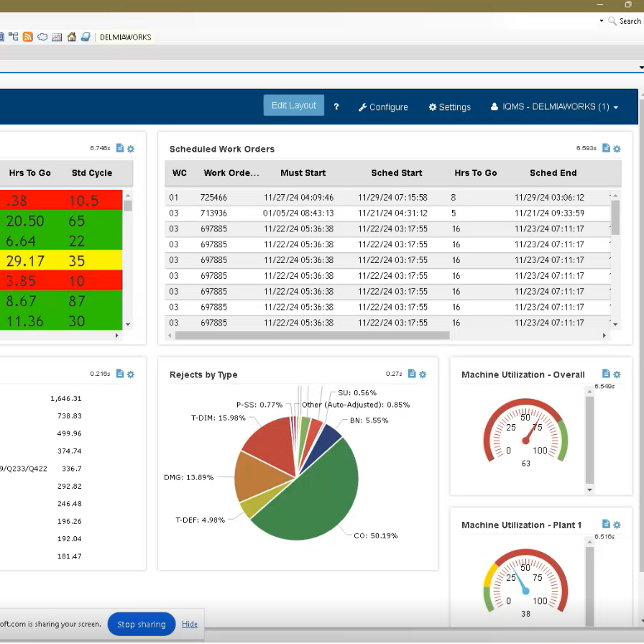Expand the Machine Utilization - Overall panel chevron

(x=589, y=489)
